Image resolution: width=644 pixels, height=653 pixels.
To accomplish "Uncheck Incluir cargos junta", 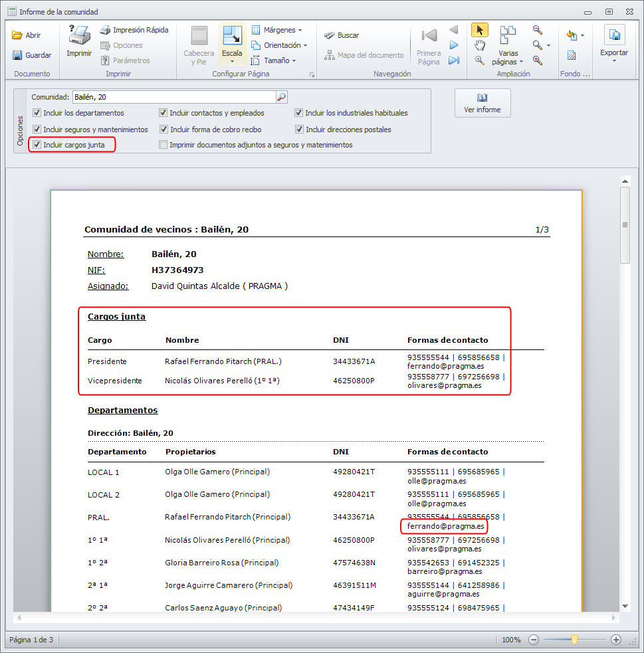I will coord(38,145).
